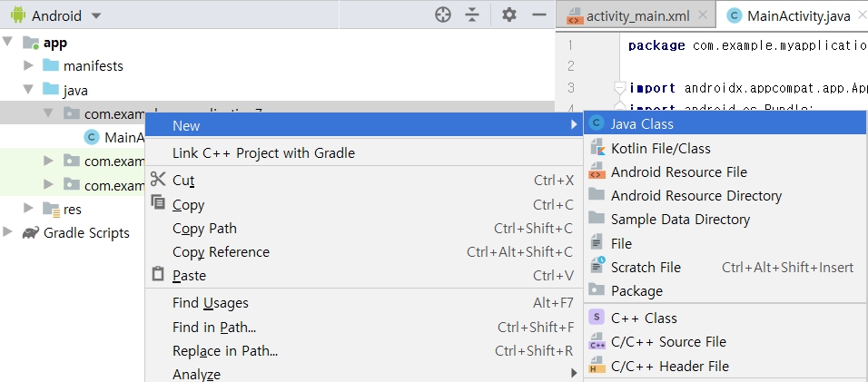Switch to activity_main.xml tab
868x382 pixels.
637,16
